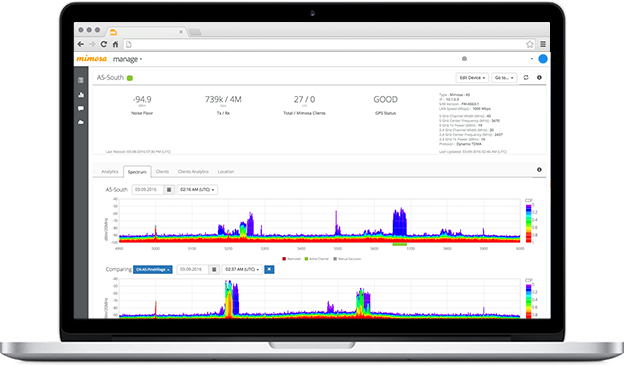Click the Last Reboot timestamp text

[x=138, y=152]
